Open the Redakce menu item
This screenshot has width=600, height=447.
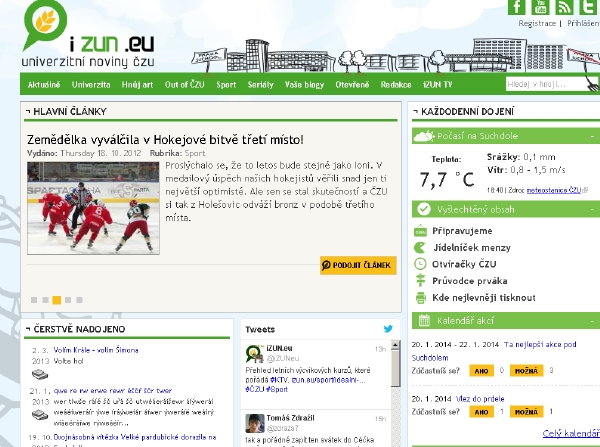click(x=396, y=85)
